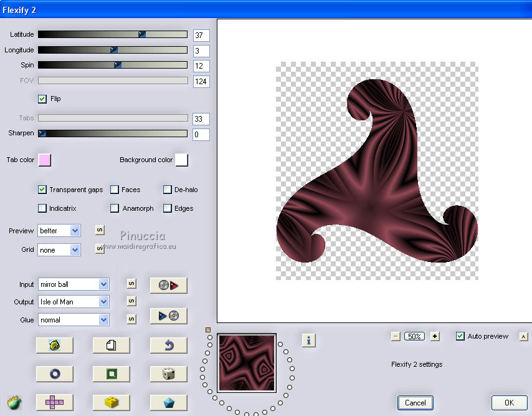
Task: Click the 50% zoom level button
Action: 415,337
